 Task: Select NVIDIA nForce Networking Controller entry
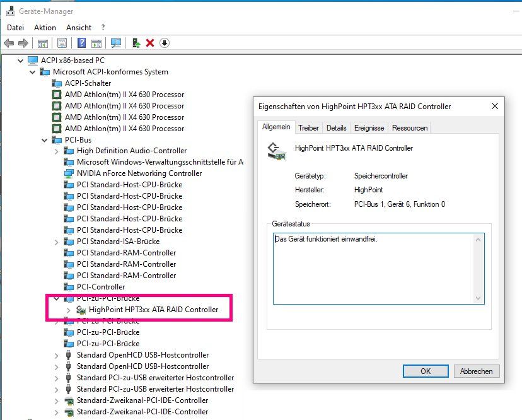[x=139, y=173]
